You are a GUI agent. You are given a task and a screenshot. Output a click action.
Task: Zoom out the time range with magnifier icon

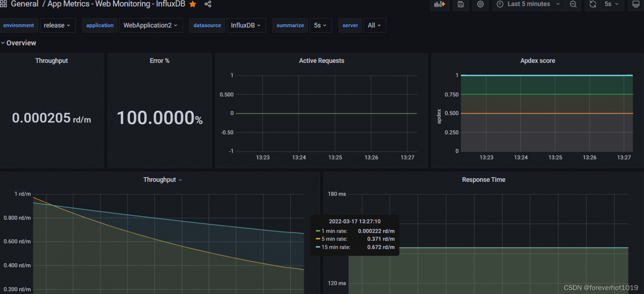pos(573,5)
